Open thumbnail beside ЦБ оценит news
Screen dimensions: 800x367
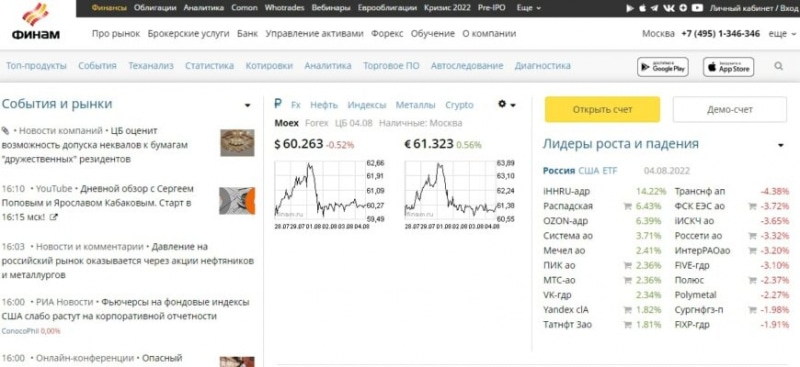tap(237, 143)
